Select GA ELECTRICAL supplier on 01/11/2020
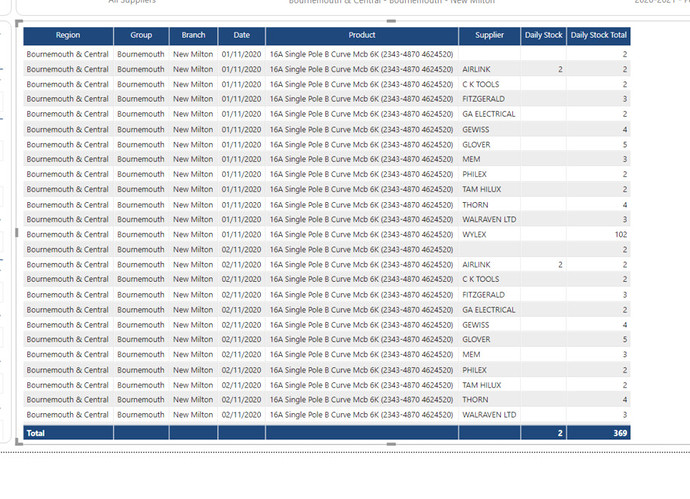690x499 pixels. (x=488, y=114)
